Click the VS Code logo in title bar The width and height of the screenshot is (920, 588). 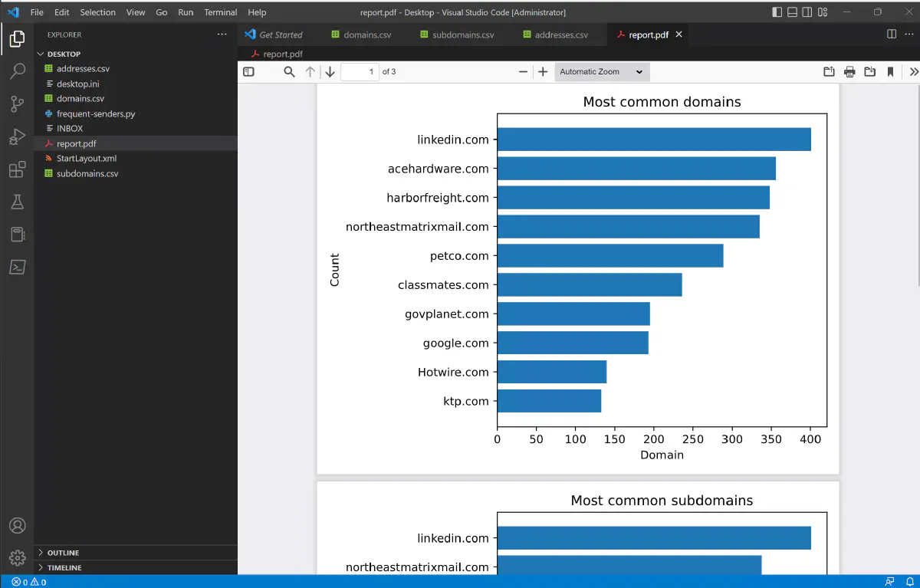click(x=13, y=12)
